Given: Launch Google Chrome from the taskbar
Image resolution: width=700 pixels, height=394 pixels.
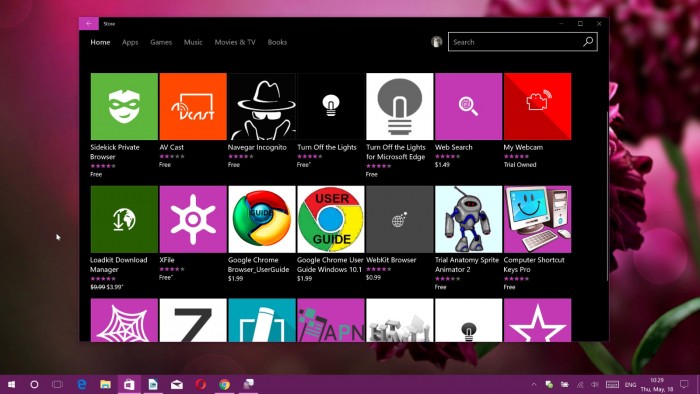Looking at the screenshot, I should [x=225, y=384].
